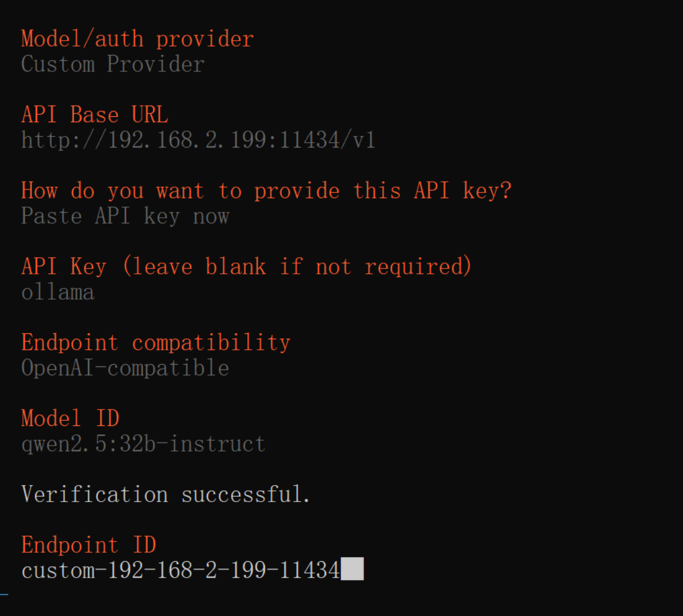This screenshot has height=616, width=683.
Task: Click the API Base URL heading
Action: tap(94, 114)
